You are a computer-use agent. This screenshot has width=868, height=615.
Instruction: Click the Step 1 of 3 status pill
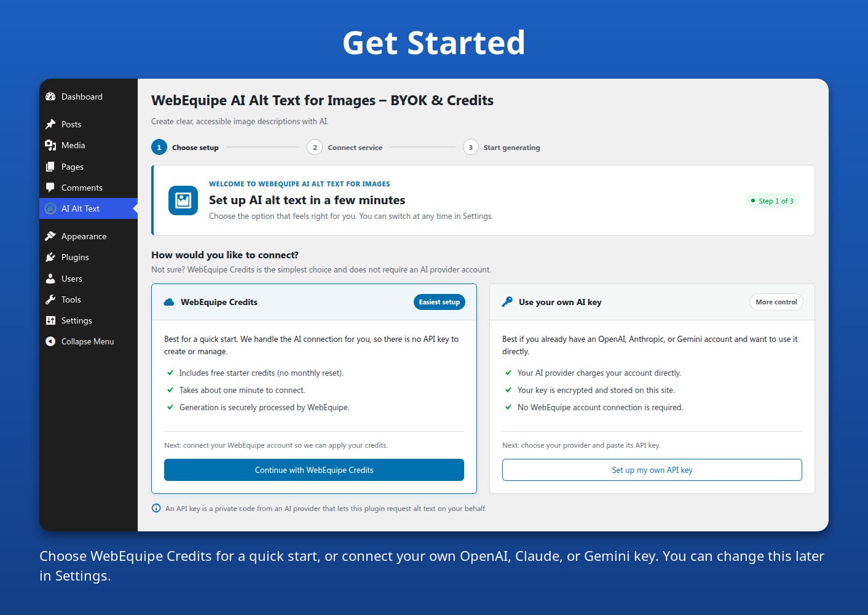[772, 201]
